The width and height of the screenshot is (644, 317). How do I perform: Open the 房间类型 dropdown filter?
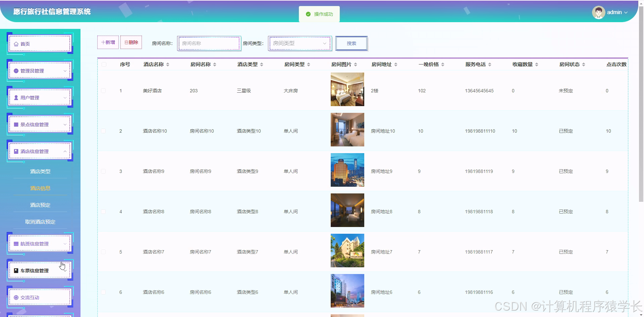click(x=300, y=43)
